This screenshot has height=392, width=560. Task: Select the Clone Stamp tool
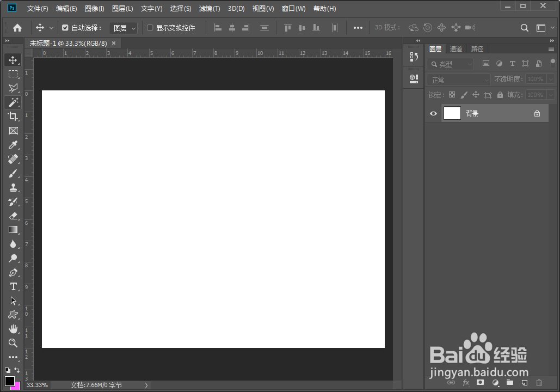click(x=13, y=187)
